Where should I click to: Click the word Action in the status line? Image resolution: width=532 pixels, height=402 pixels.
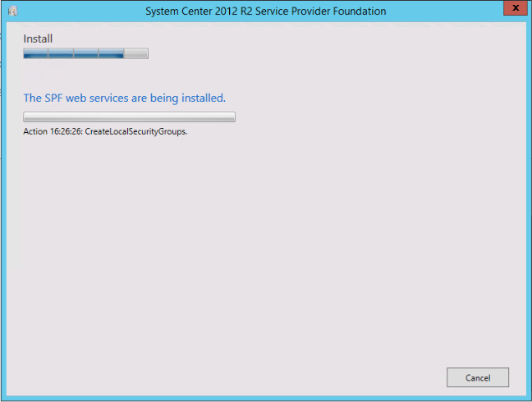34,131
